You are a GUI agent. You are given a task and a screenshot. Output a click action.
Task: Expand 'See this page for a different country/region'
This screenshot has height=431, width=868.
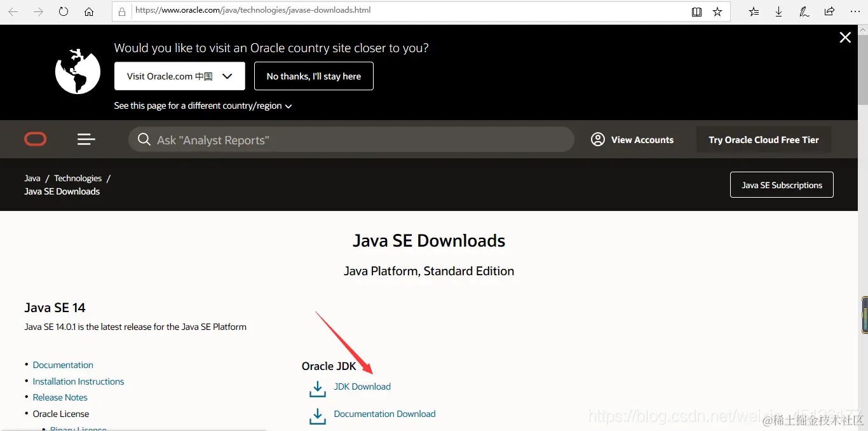tap(203, 106)
